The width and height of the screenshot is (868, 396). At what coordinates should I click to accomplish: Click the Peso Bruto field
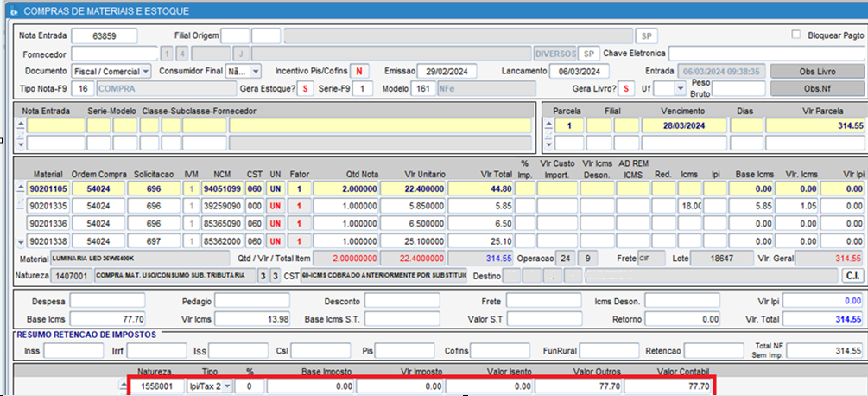(x=738, y=88)
